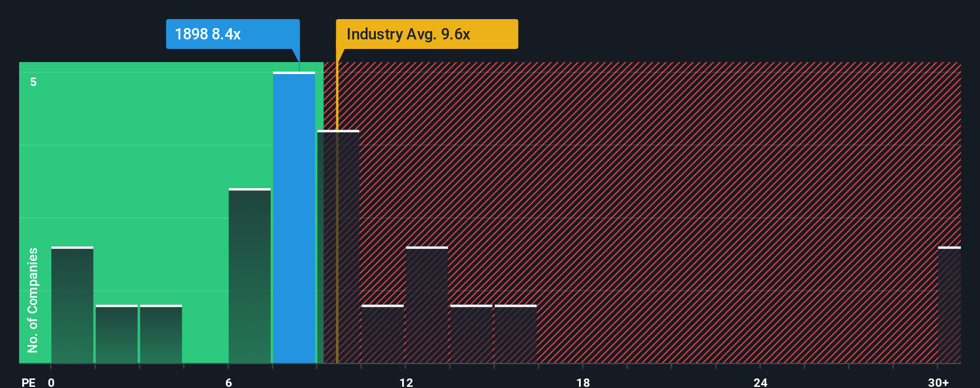Click the '6' x-axis tick label

pos(229,382)
